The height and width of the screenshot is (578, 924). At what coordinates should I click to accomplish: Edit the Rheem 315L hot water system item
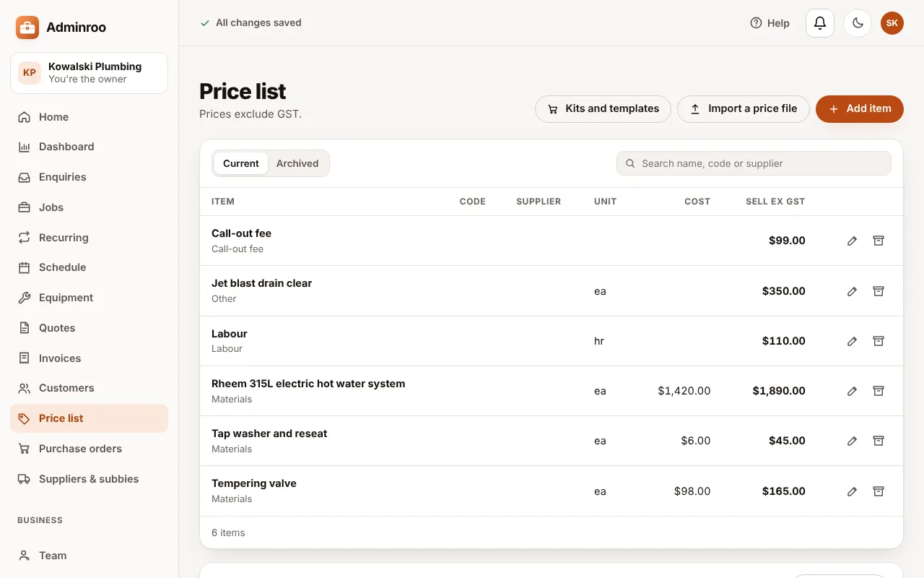point(852,391)
